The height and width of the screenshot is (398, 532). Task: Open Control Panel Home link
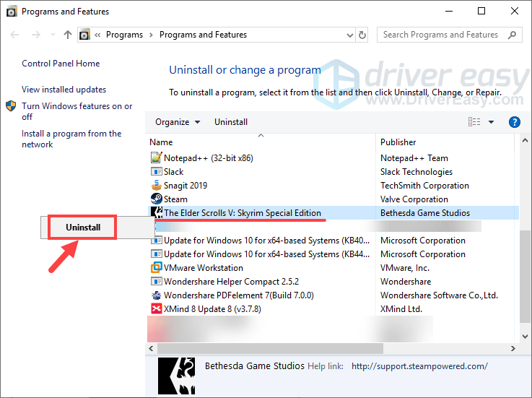click(x=61, y=64)
